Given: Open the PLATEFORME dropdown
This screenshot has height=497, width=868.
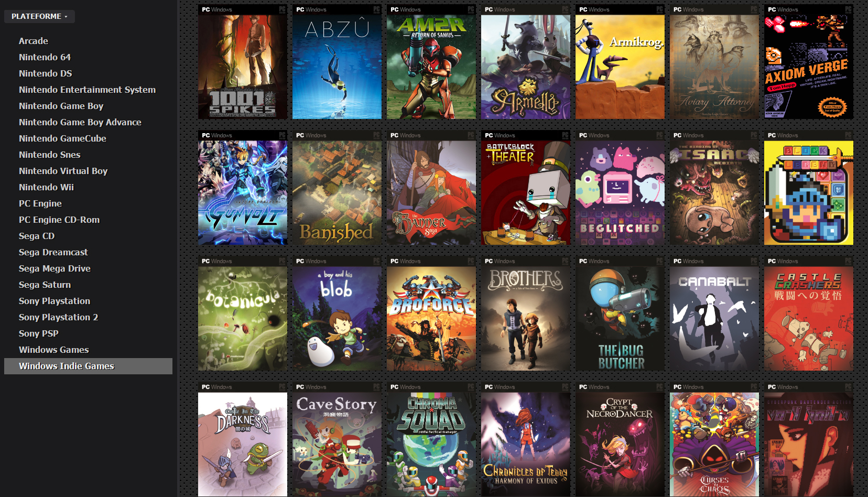Looking at the screenshot, I should 39,16.
